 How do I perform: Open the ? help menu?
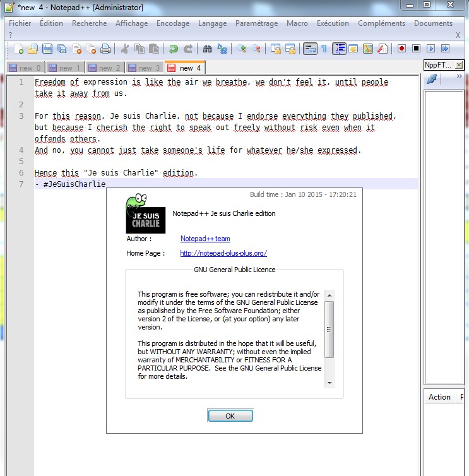tap(11, 35)
